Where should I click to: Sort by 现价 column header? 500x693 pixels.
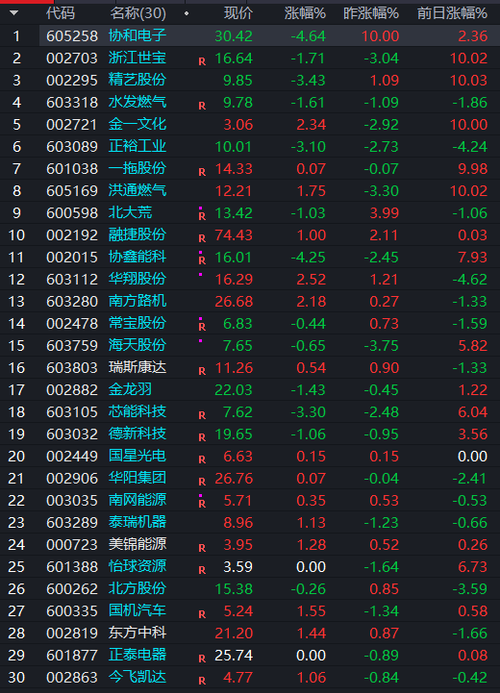(238, 13)
